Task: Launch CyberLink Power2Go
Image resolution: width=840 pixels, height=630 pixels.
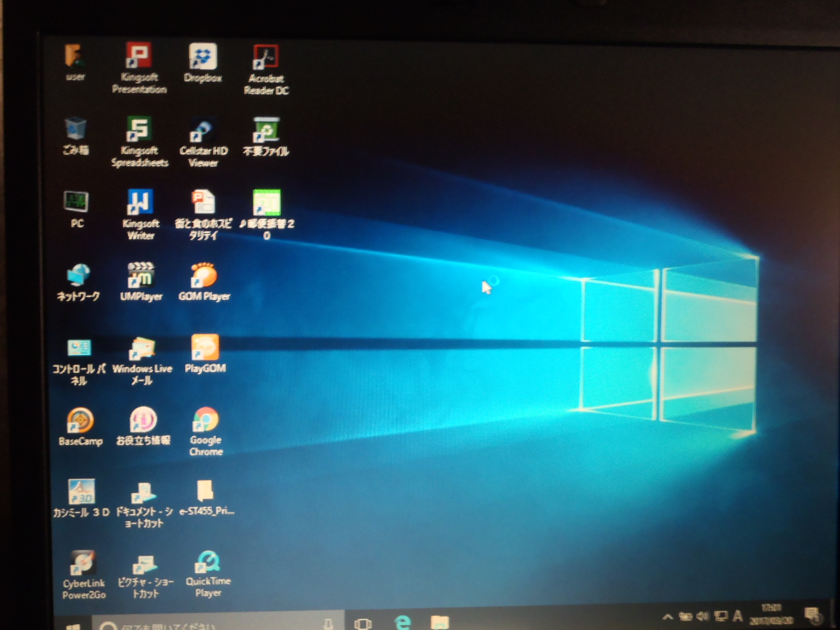Action: point(83,575)
